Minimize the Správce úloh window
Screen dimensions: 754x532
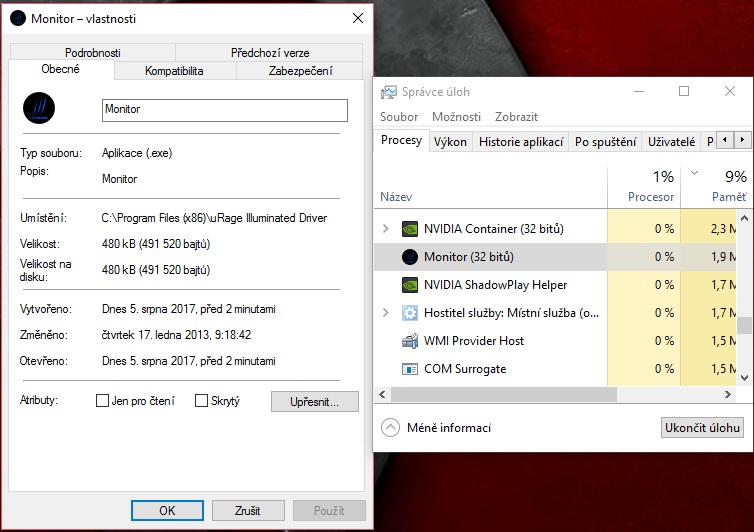639,91
